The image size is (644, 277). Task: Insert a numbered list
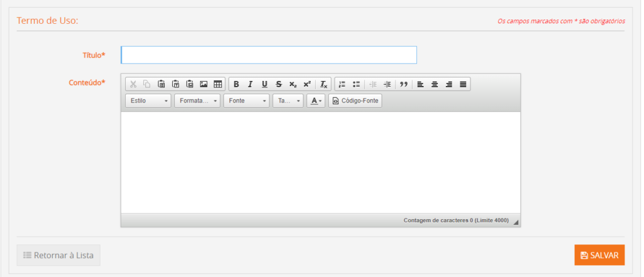(x=342, y=84)
